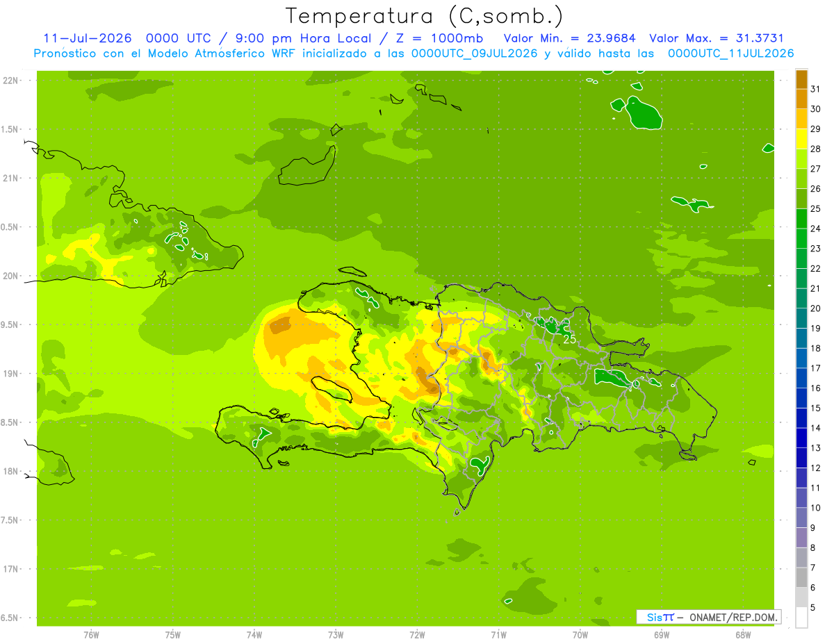
Task: Click valid-until time "0000UTC_11JUL2026"
Action: pos(730,53)
